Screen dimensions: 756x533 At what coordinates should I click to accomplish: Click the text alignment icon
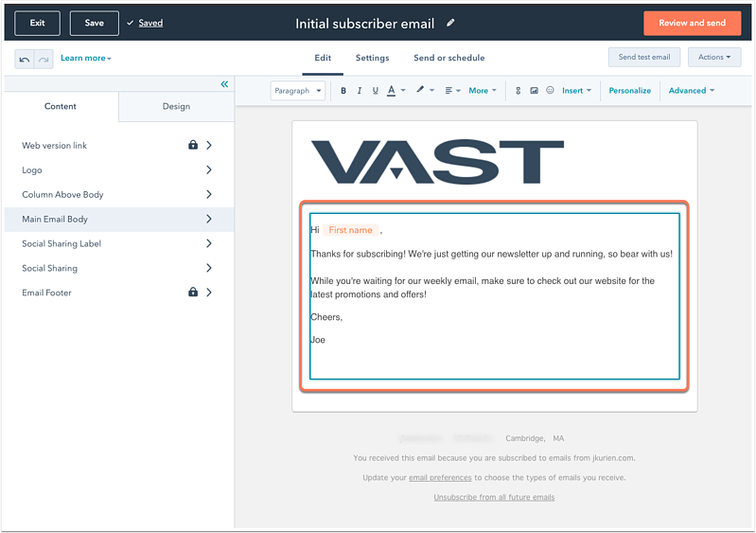click(448, 91)
